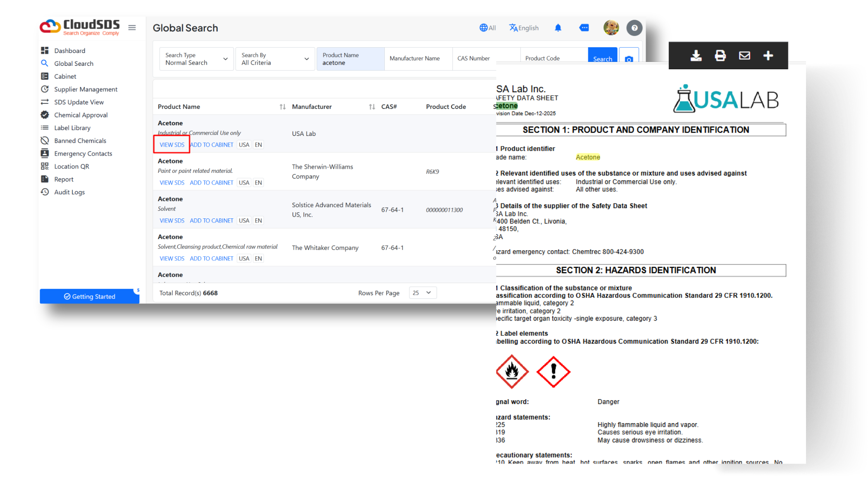Viewport: 868px width, 488px height.
Task: Open the user profile avatar
Action: tap(611, 27)
